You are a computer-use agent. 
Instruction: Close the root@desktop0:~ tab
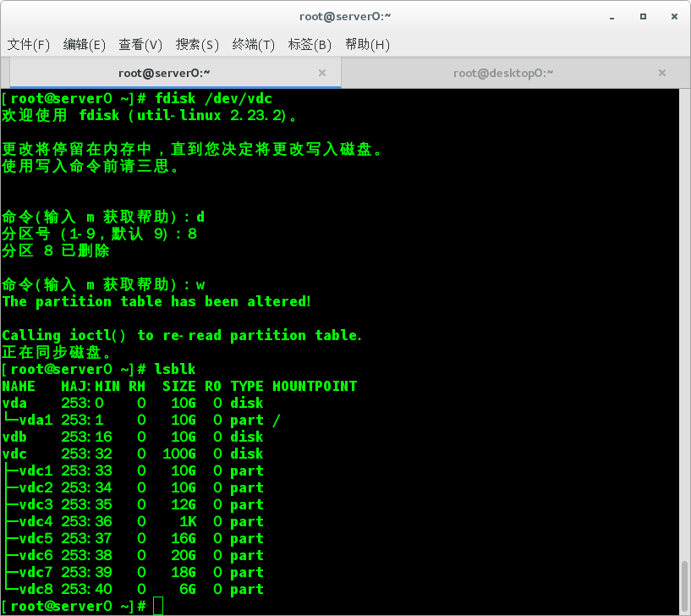[x=662, y=73]
